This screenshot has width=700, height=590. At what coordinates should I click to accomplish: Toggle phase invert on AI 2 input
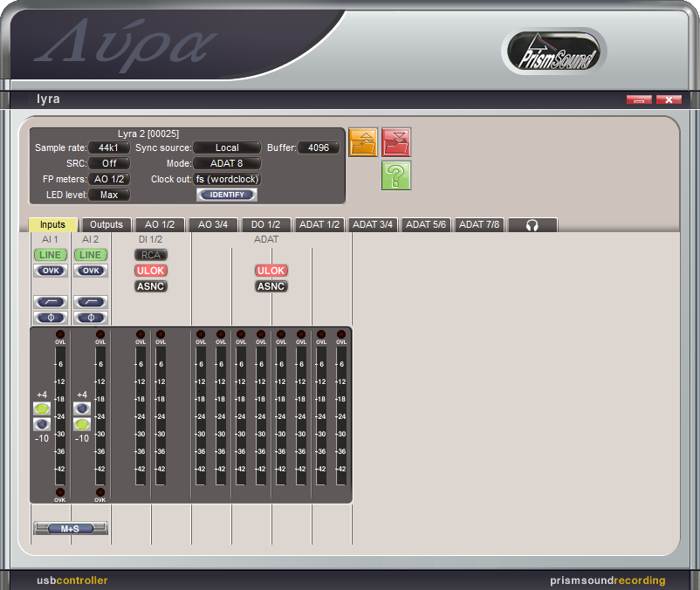click(91, 318)
